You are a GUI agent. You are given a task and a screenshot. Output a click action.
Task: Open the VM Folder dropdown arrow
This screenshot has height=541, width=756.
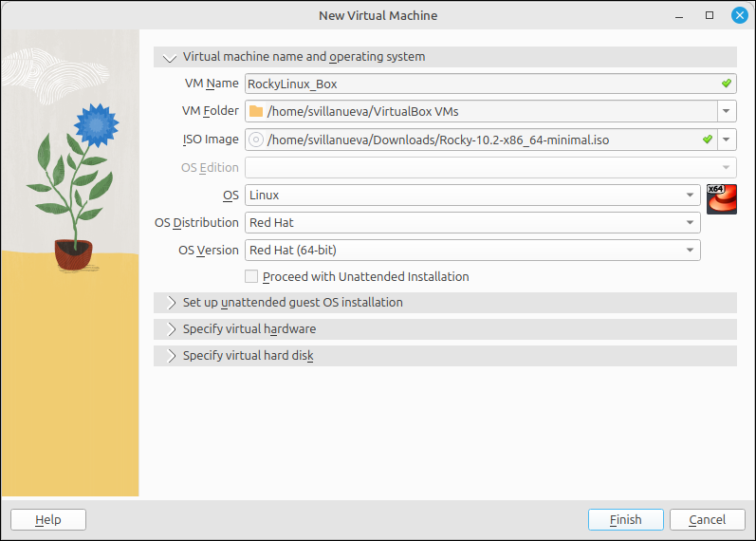tap(726, 111)
